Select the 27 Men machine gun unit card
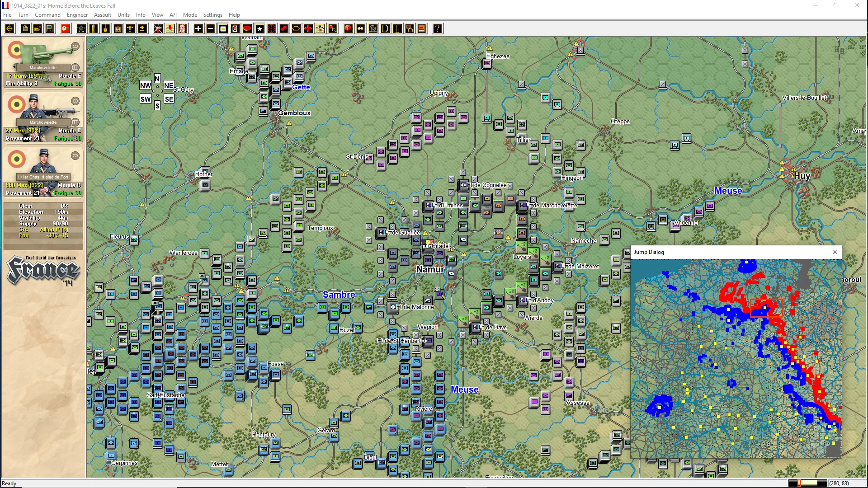This screenshot has height=488, width=868. pos(43,117)
